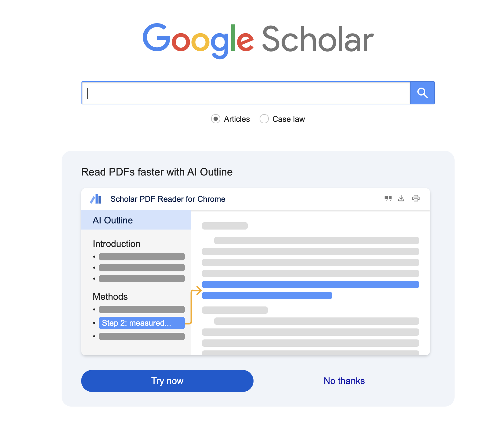This screenshot has width=504, height=431.
Task: Click the Google Scholar logo
Action: click(x=258, y=40)
